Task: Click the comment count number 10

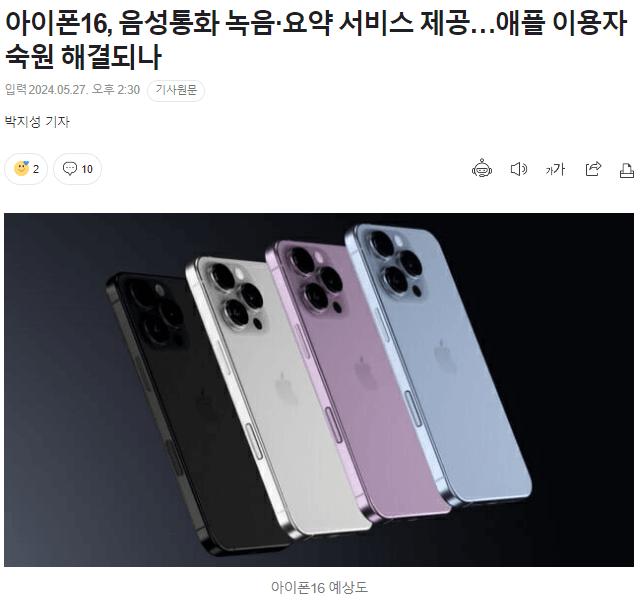Action: click(x=87, y=169)
